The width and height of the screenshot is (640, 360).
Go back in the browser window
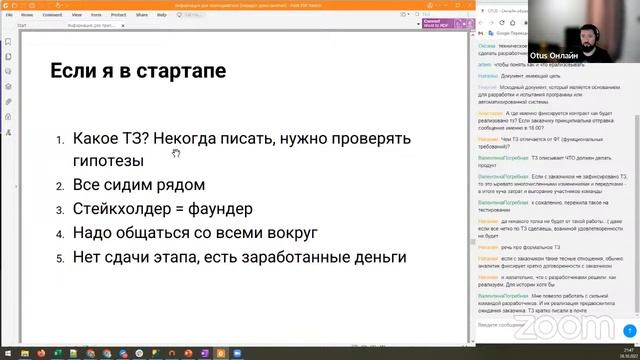click(481, 23)
